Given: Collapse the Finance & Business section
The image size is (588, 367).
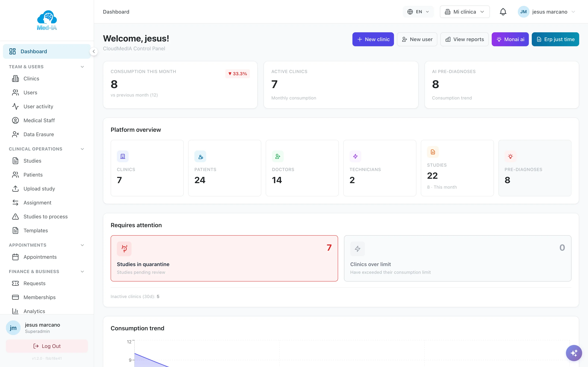Looking at the screenshot, I should (82, 272).
